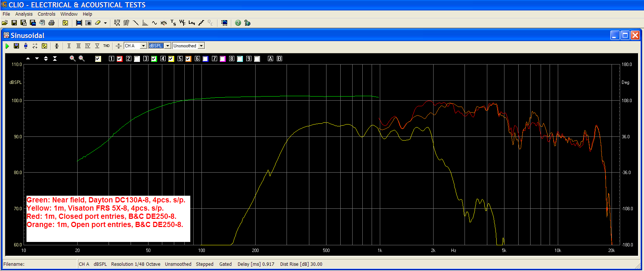644x271 pixels.
Task: Open the File menu
Action: [x=6, y=14]
